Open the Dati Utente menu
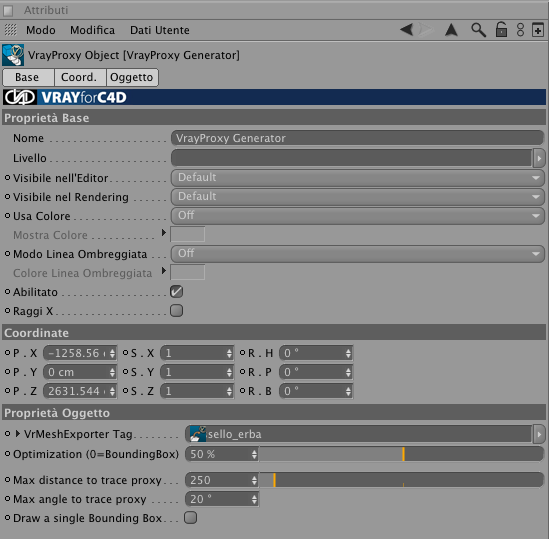Viewport: 549px width, 539px height. click(160, 30)
